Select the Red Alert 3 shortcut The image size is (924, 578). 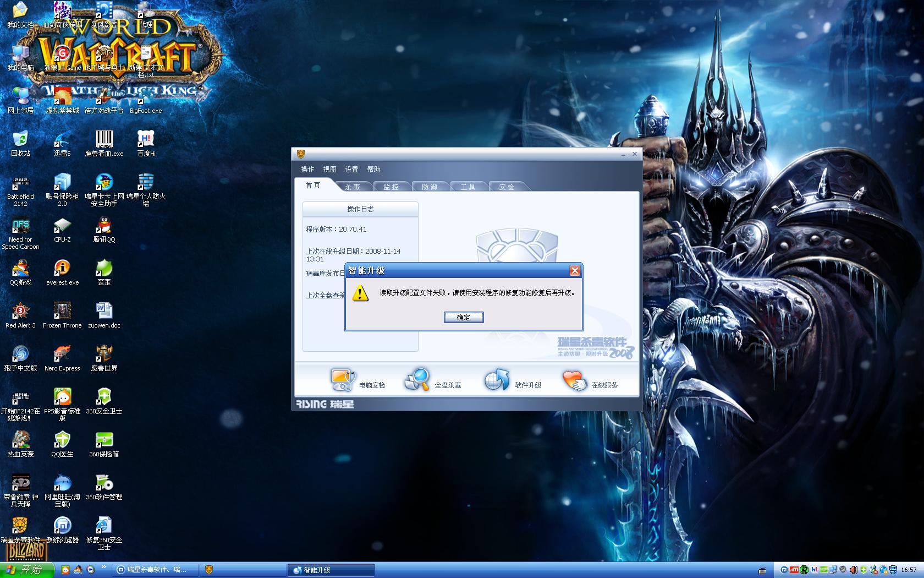[x=20, y=315]
